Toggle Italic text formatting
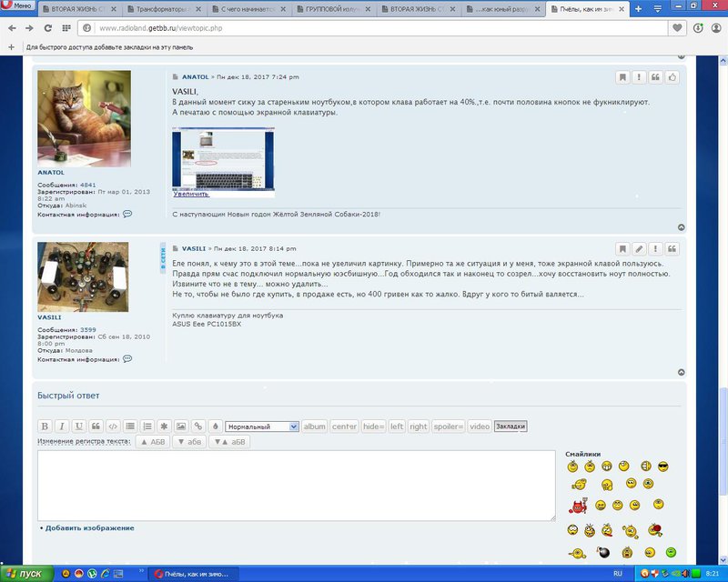The height and width of the screenshot is (582, 728). coord(62,426)
